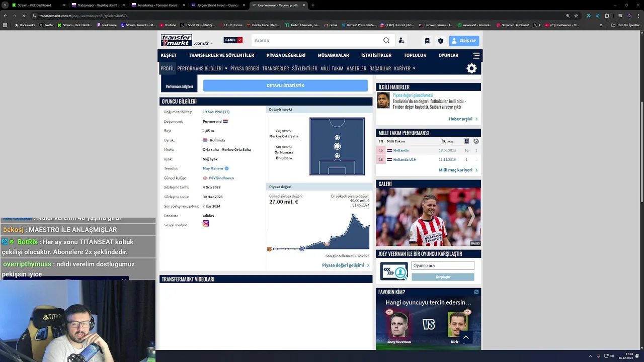
Task: Bookmark this page with star icon
Action: point(576,16)
